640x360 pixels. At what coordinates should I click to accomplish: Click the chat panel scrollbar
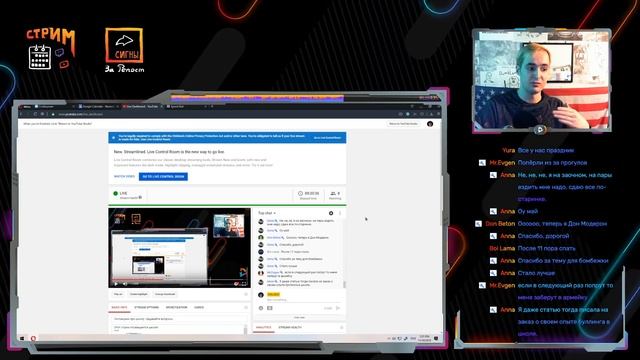pyautogui.click(x=344, y=284)
